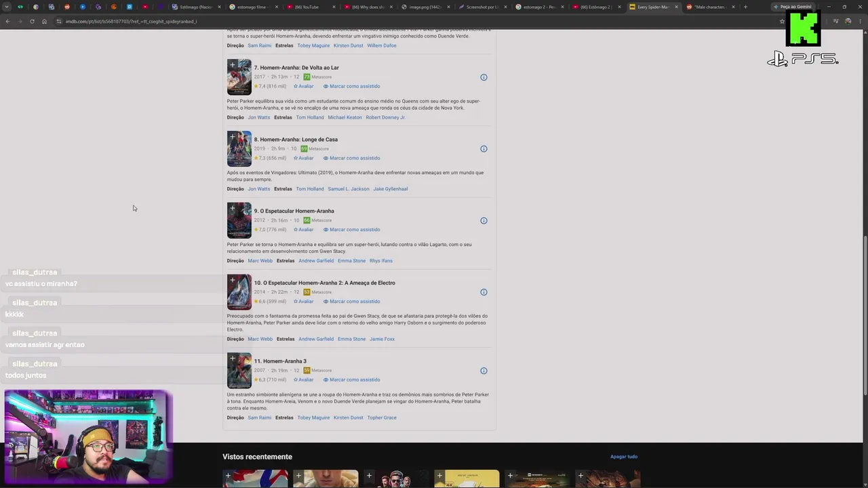This screenshot has height=488, width=868.
Task: Open Sam Raimi link under Homem-Aranha 3
Action: pyautogui.click(x=259, y=418)
